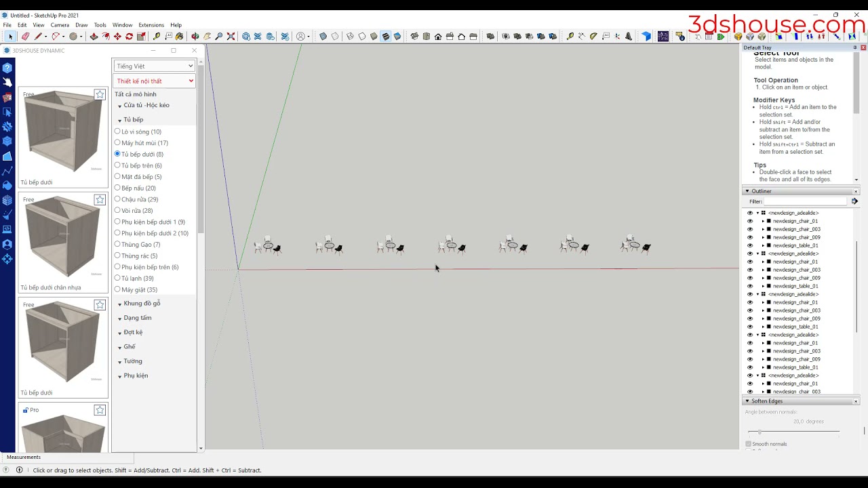868x488 pixels.
Task: Click the broom cleanup icon in 3DSHOUSE sidebar
Action: click(x=7, y=214)
